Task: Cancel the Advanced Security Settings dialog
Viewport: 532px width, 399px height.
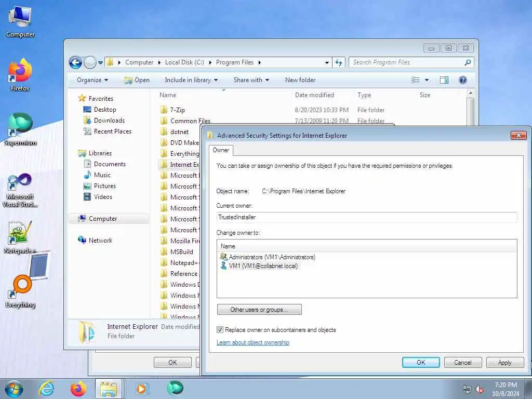Action: pos(463,362)
